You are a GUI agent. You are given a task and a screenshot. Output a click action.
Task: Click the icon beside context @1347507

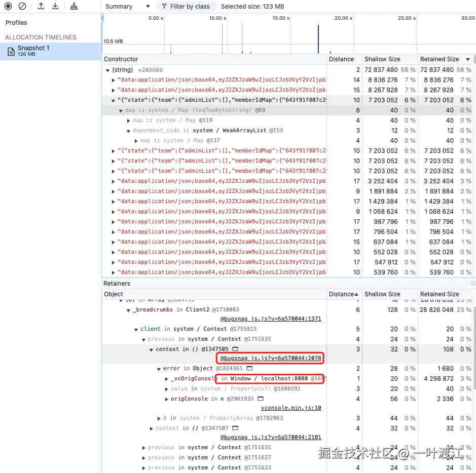click(235, 428)
